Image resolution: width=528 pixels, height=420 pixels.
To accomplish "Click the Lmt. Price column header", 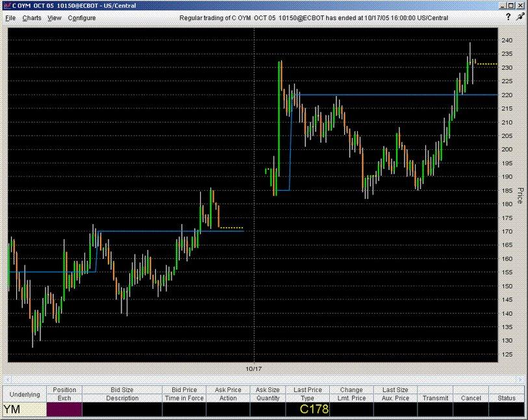I will click(351, 398).
